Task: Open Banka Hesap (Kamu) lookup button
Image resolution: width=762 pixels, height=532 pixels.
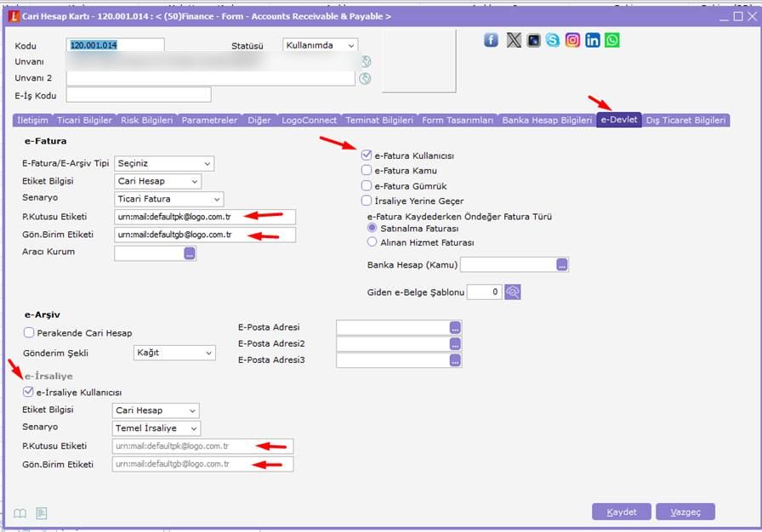Action: 562,264
